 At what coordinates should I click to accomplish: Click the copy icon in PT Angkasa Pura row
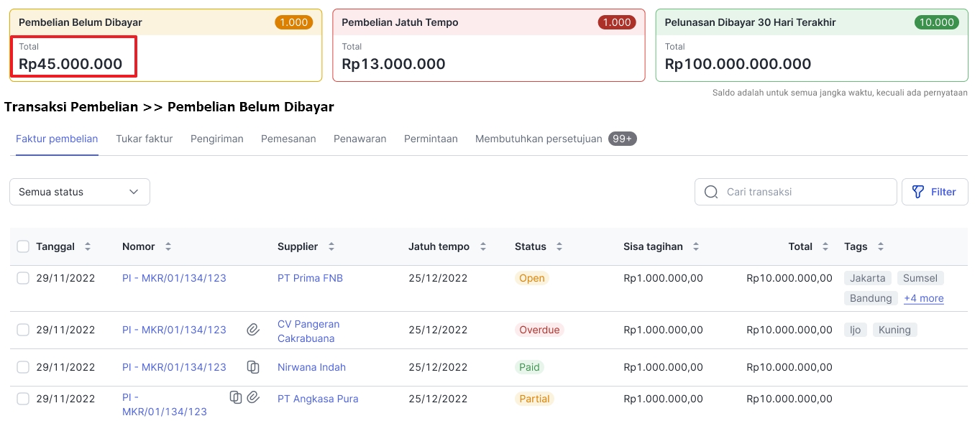tap(236, 397)
